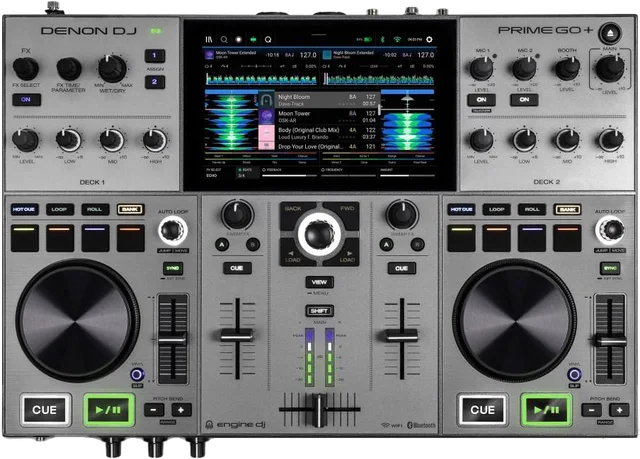Select LOOP pad mode on Deck 1
Image resolution: width=640 pixels, height=459 pixels.
coord(60,209)
